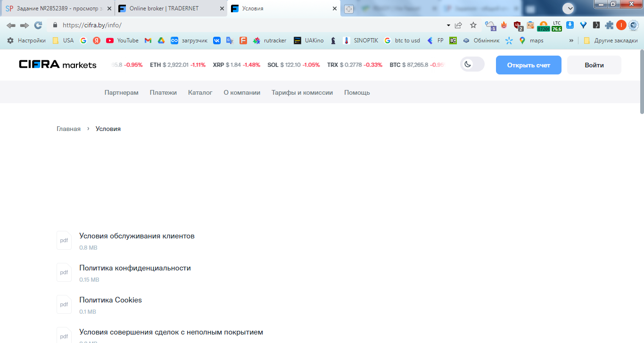This screenshot has height=343, width=644.
Task: Click pdf icon for Политика конфиденциальности
Action: point(64,272)
